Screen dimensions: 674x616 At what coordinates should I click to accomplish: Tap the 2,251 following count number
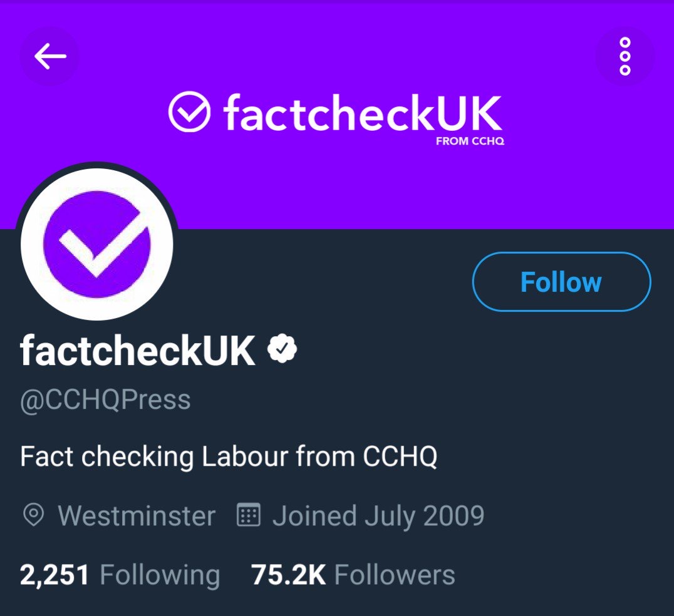(54, 575)
